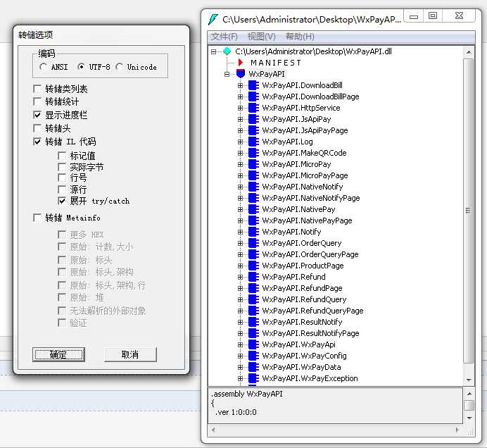The image size is (487, 448).
Task: Enable 转储头 checkbox
Action: [37, 128]
